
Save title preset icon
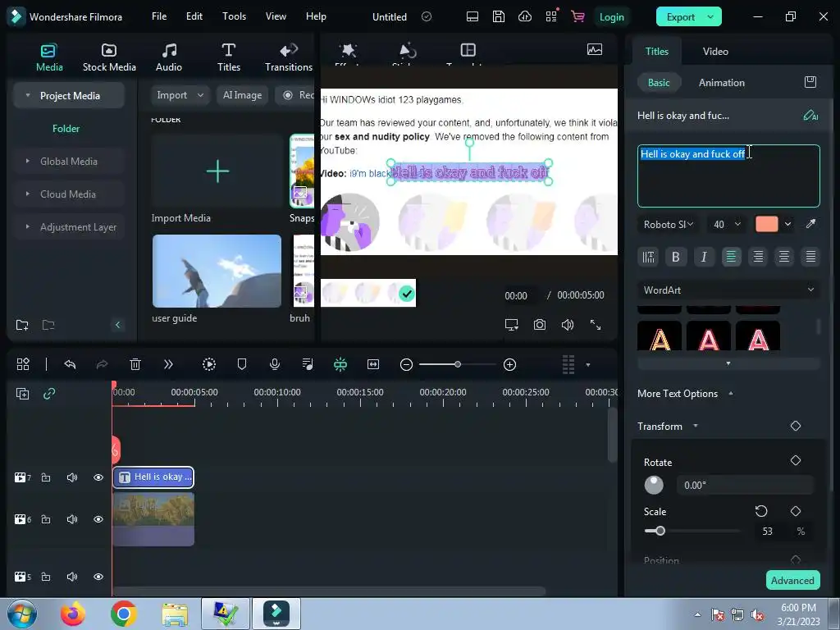(x=810, y=82)
